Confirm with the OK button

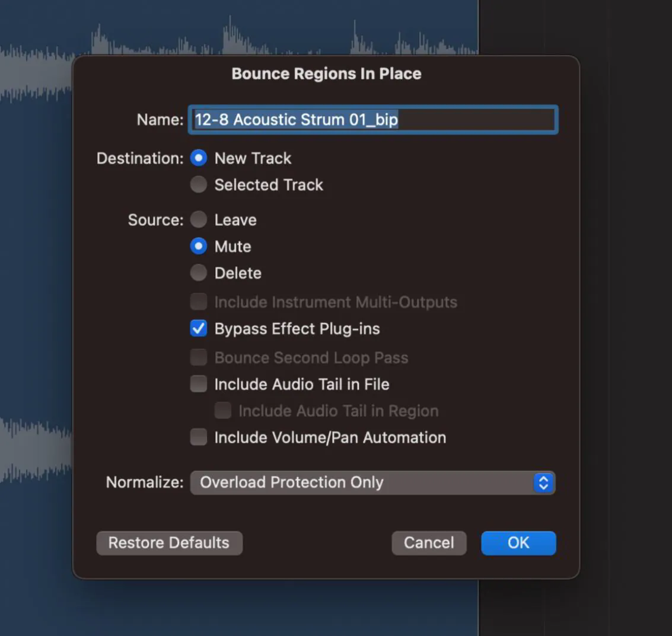(518, 542)
